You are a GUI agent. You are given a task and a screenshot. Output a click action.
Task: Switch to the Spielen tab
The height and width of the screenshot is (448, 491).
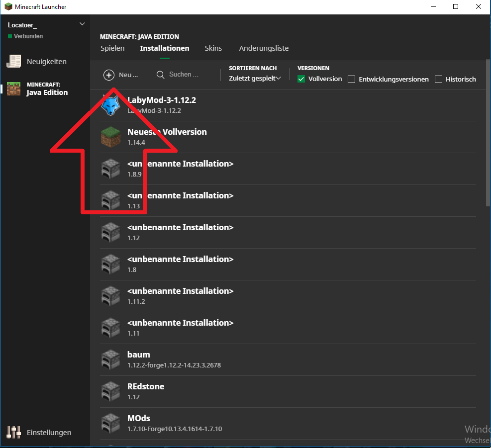click(x=112, y=48)
